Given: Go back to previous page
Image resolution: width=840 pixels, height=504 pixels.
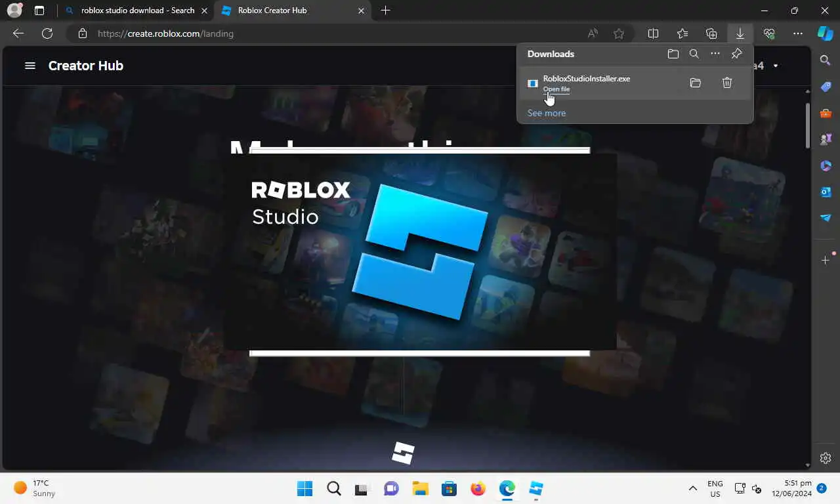Looking at the screenshot, I should click(x=18, y=33).
